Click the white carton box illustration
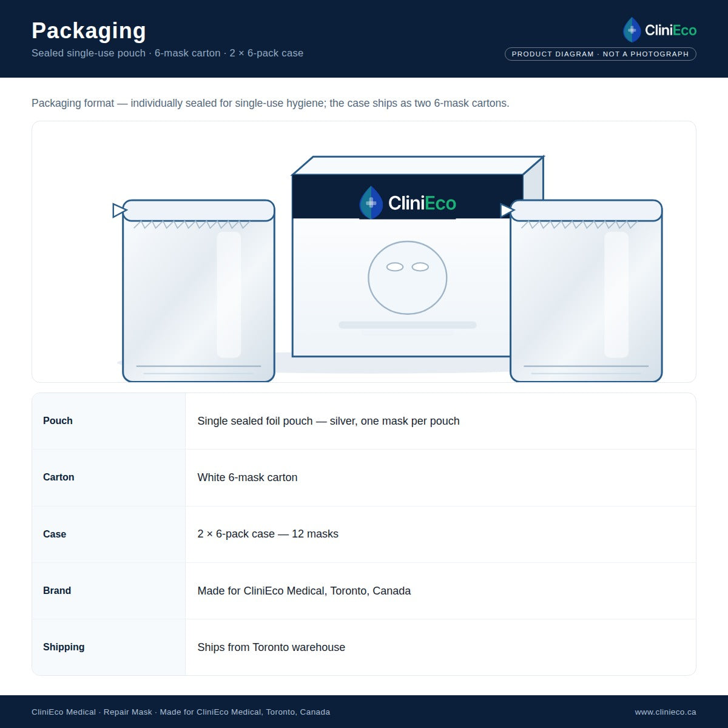 pos(417,257)
